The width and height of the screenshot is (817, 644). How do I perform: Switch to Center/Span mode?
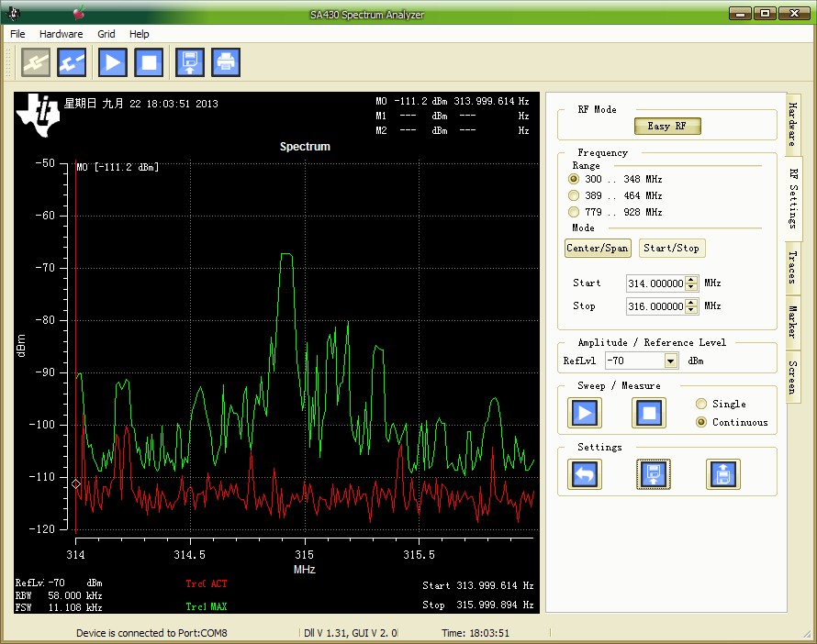pos(598,248)
